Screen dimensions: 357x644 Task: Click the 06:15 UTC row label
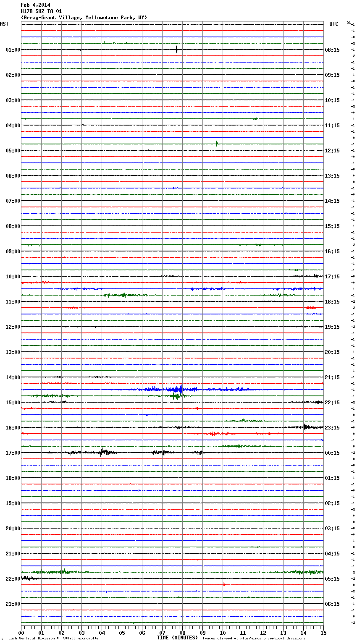click(332, 604)
